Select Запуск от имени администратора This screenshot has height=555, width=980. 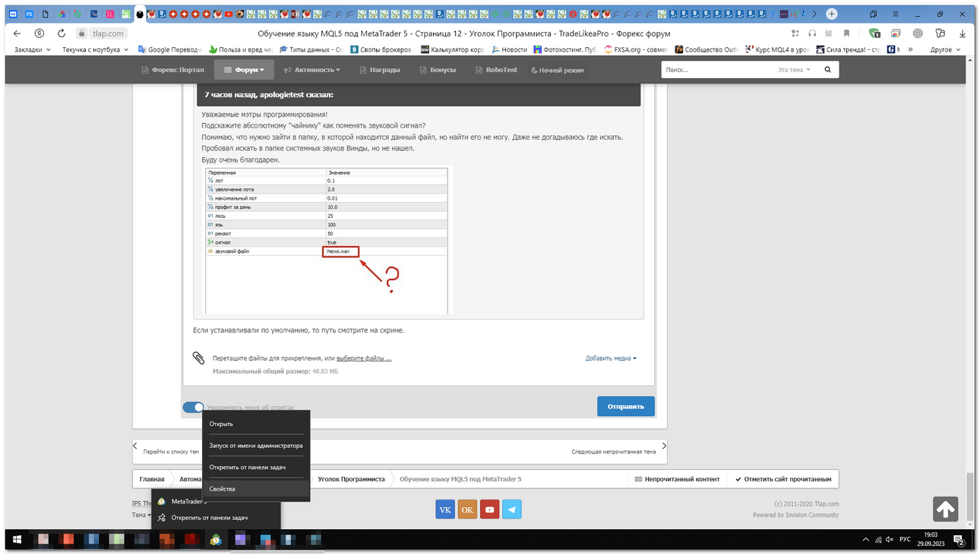pos(256,446)
